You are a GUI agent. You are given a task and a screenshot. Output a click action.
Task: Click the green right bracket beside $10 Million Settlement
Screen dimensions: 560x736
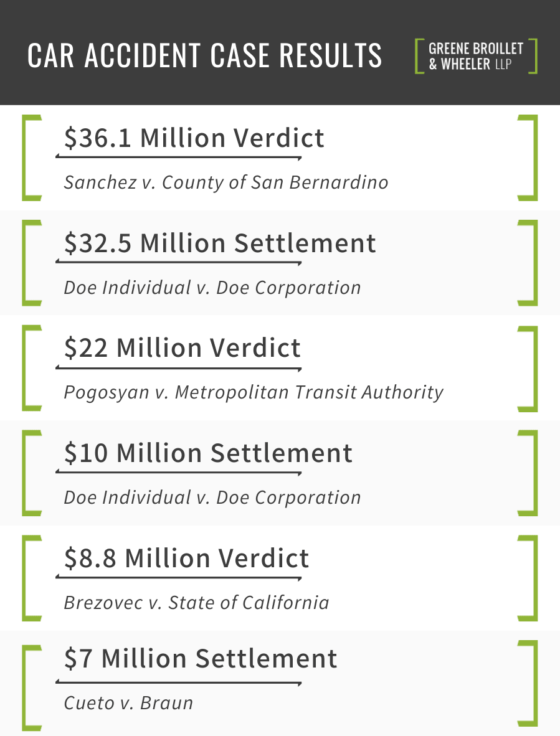(x=533, y=473)
